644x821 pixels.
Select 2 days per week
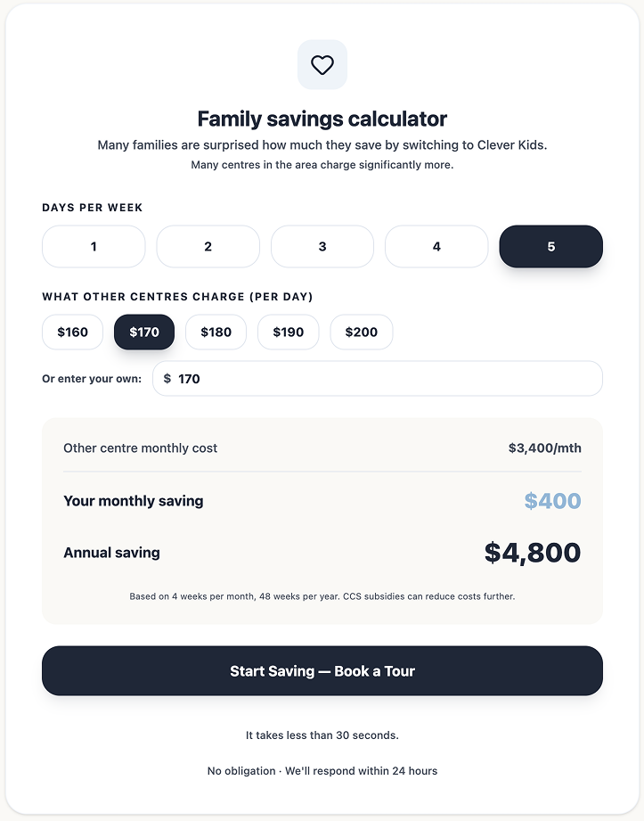click(x=208, y=247)
